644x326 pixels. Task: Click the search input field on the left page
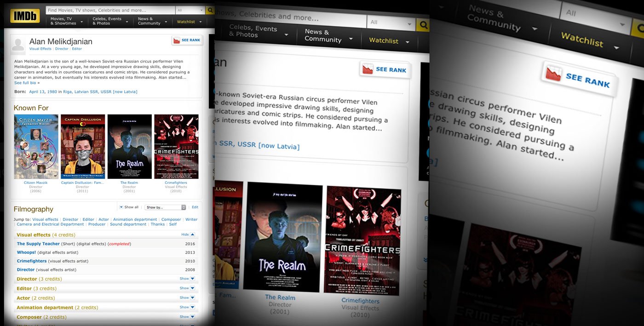coord(110,10)
